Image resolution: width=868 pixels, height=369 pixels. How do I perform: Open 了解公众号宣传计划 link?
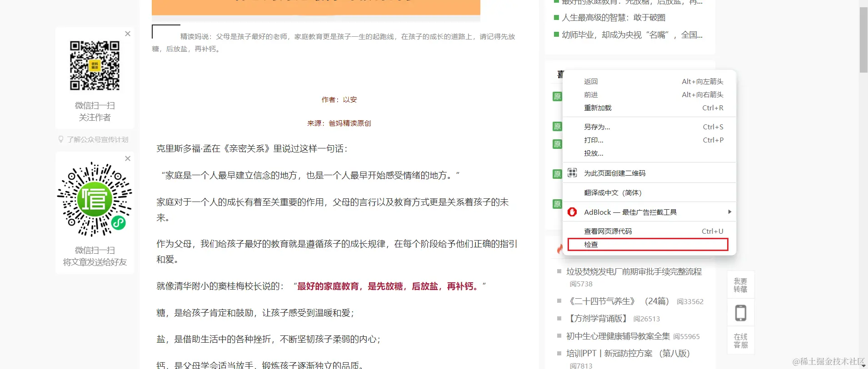[98, 139]
